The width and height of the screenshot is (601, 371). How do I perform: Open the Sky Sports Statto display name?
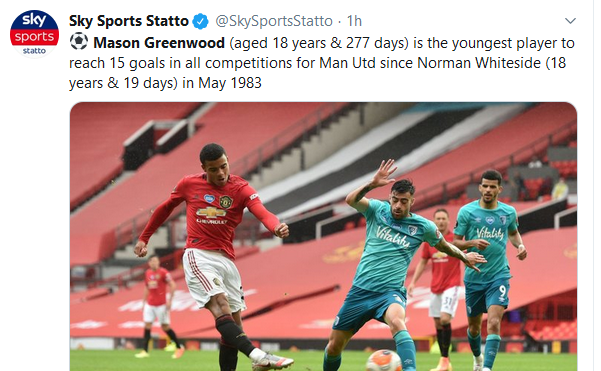pyautogui.click(x=129, y=21)
